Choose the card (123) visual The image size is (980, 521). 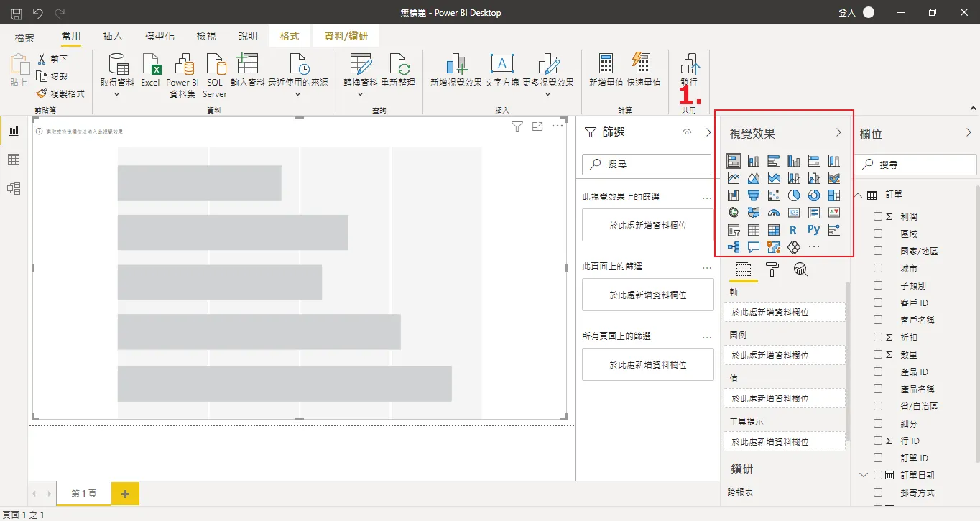794,213
